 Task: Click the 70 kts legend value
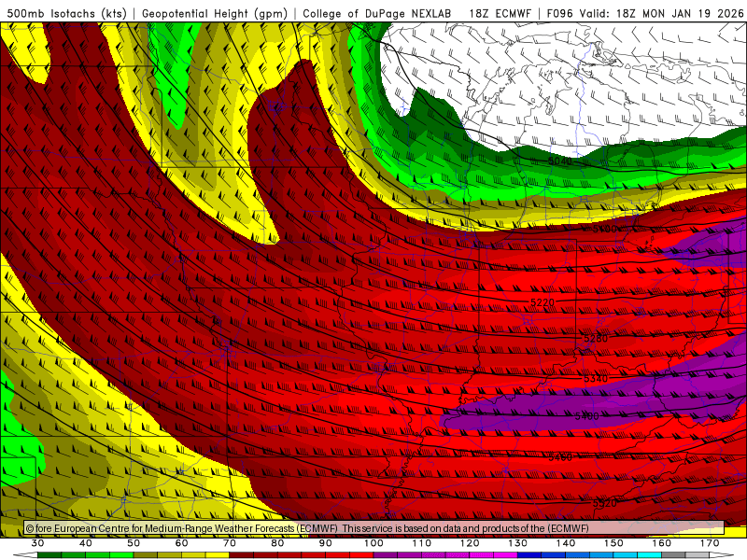[x=230, y=543]
